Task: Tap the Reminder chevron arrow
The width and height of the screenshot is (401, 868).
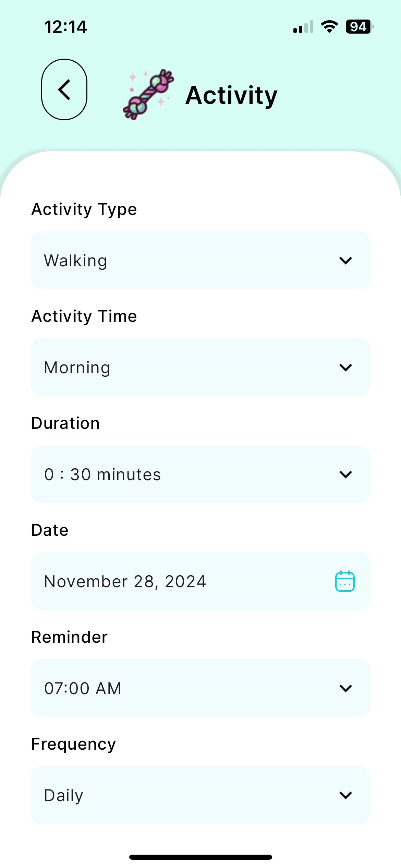Action: [345, 688]
